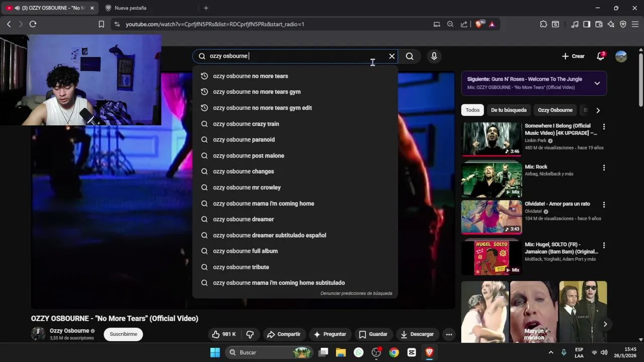
Task: Click the address bar URL
Action: pos(215,24)
